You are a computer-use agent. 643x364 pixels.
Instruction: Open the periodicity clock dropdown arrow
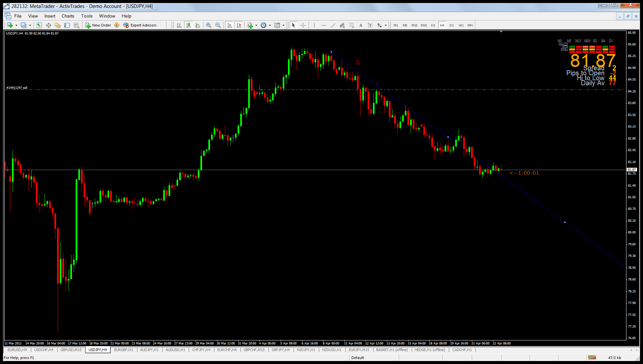[270, 25]
